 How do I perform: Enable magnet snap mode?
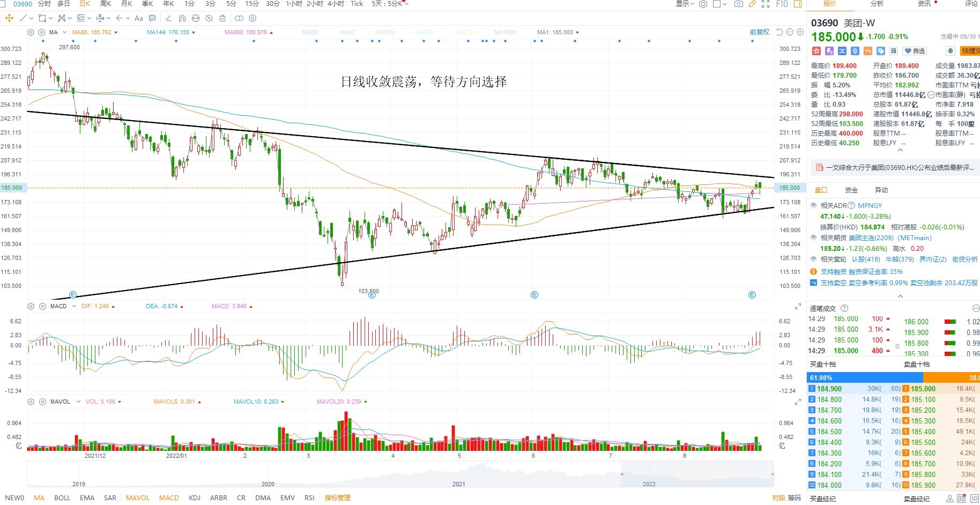[x=182, y=18]
